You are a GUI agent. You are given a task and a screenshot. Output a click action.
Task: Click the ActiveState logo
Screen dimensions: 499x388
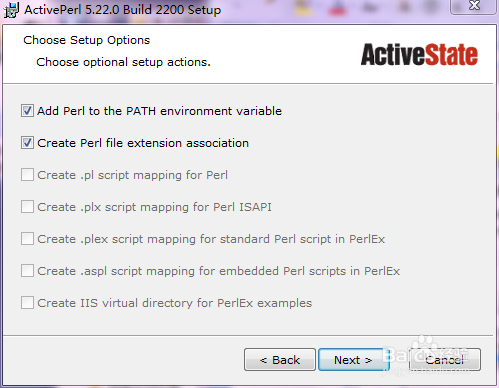point(419,55)
